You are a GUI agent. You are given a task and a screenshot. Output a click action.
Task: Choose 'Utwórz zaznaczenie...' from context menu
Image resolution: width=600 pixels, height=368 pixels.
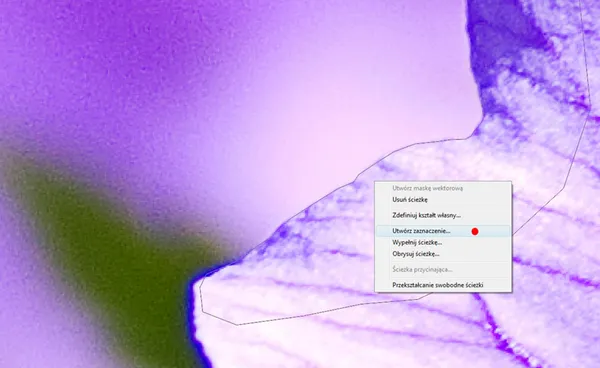443,231
